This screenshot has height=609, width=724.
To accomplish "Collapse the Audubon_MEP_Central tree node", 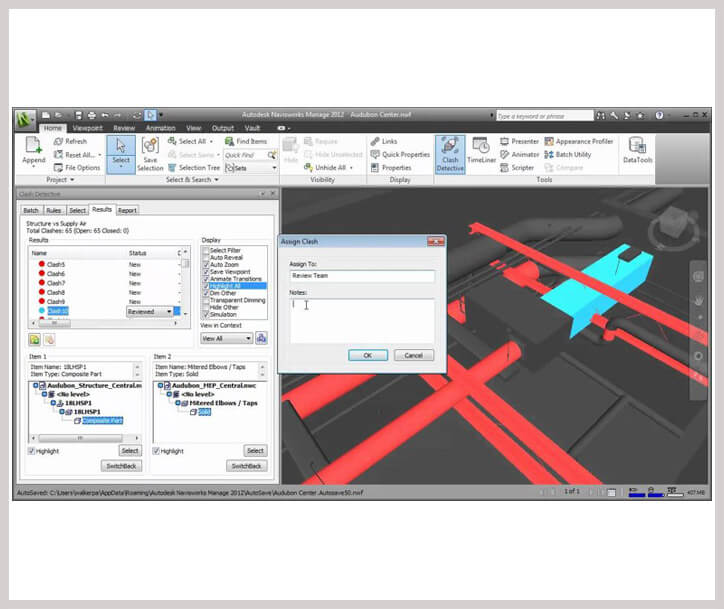I will pyautogui.click(x=160, y=385).
